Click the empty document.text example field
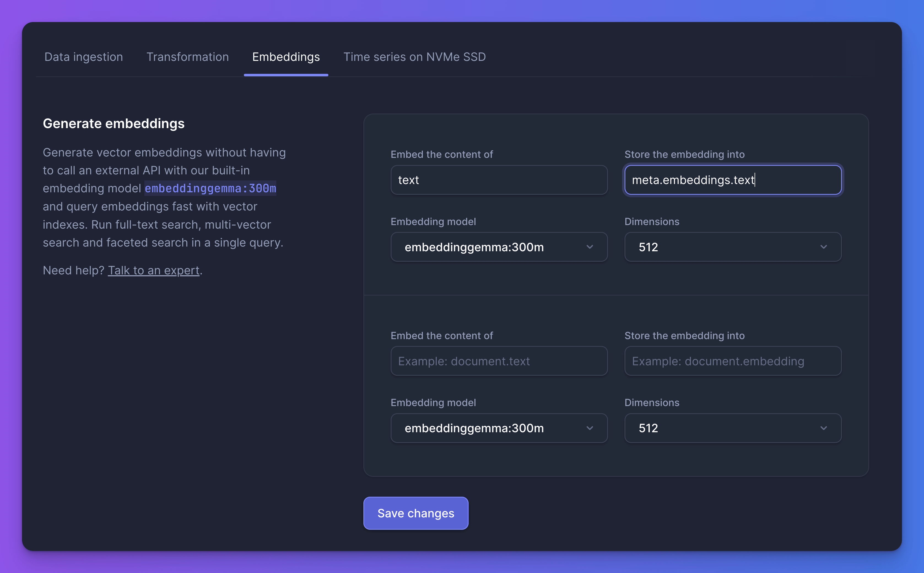Image resolution: width=924 pixels, height=573 pixels. click(498, 361)
